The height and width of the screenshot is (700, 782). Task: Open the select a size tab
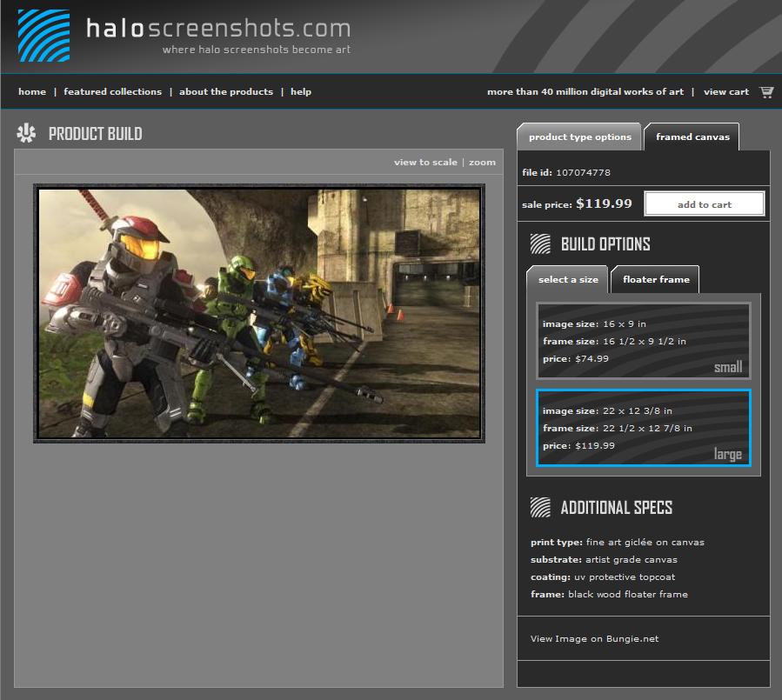click(568, 280)
